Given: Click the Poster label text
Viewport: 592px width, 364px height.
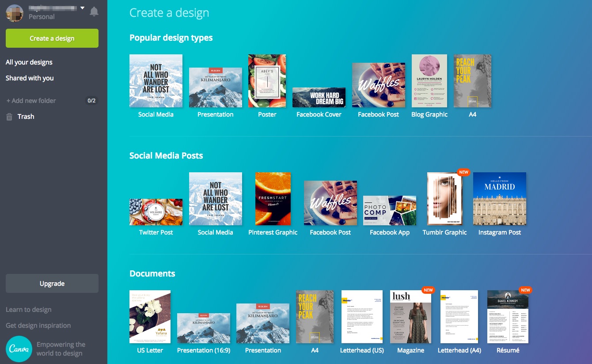Looking at the screenshot, I should point(267,114).
